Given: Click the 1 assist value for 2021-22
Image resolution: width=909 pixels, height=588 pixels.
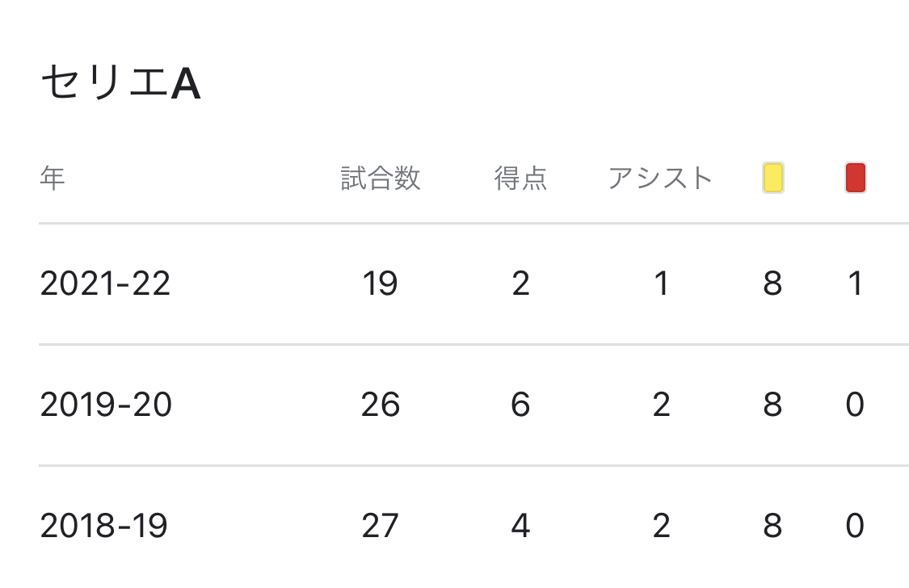Looking at the screenshot, I should tap(661, 283).
